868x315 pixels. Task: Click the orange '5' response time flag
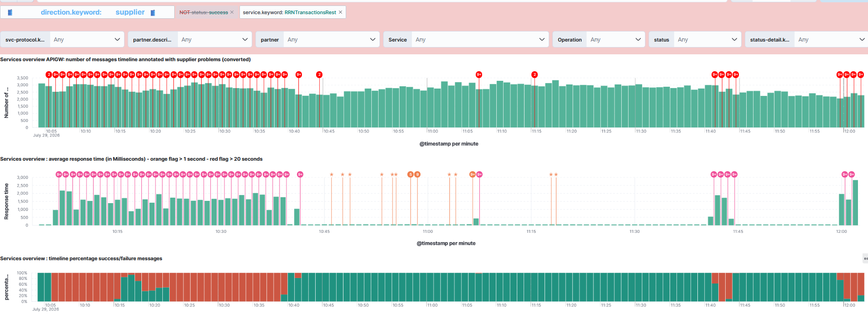411,174
